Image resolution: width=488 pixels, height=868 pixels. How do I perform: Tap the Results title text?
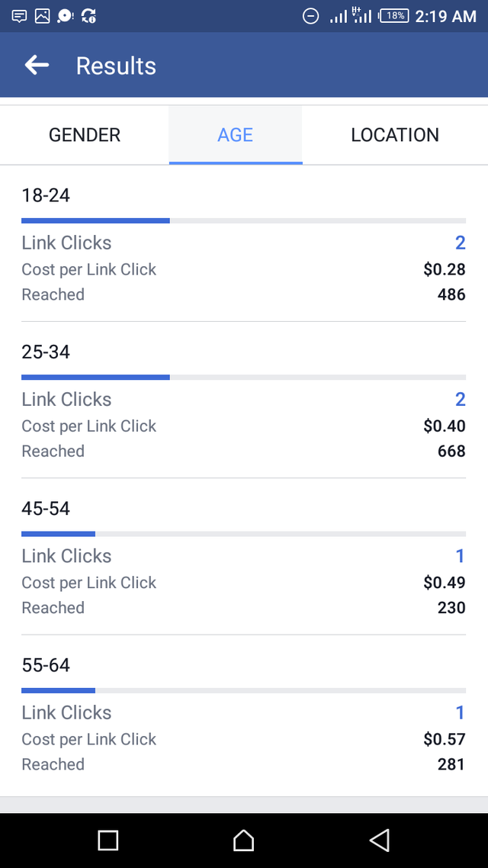pyautogui.click(x=116, y=66)
